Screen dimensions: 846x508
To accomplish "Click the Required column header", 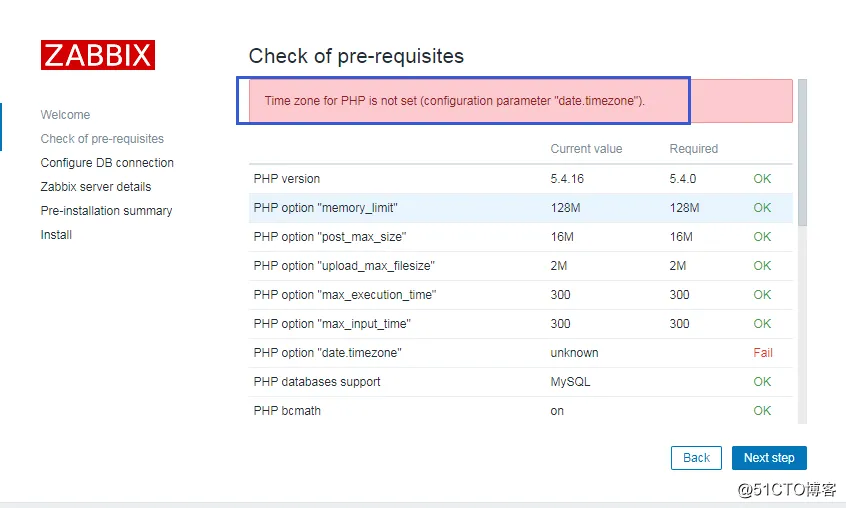I will [694, 149].
